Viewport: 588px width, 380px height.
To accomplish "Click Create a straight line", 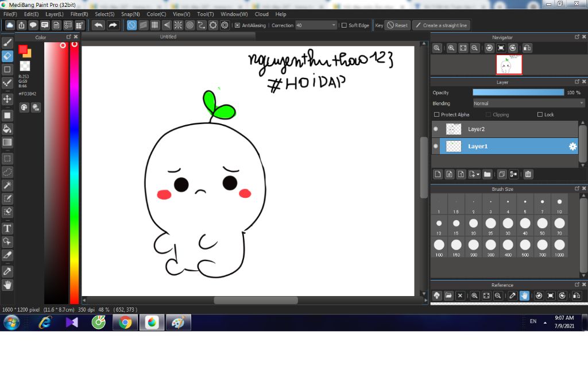I will point(442,25).
